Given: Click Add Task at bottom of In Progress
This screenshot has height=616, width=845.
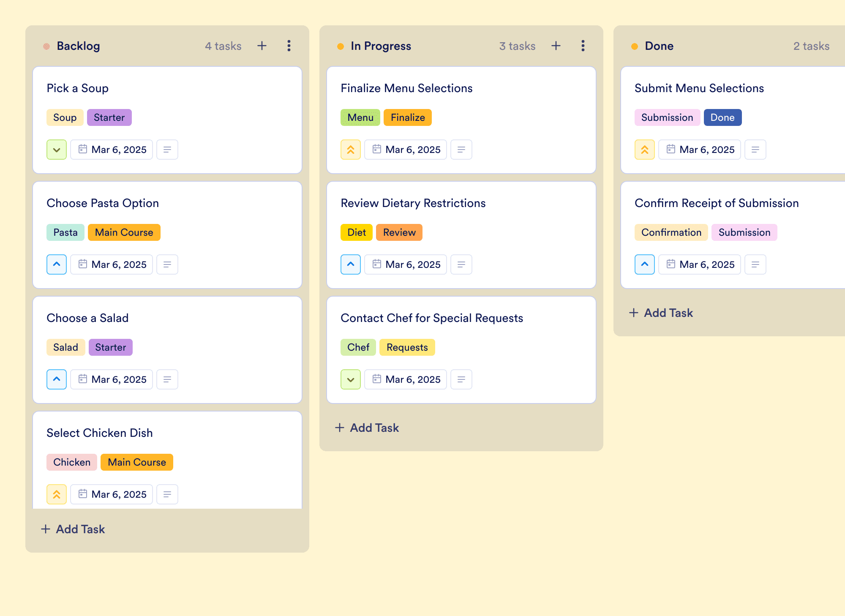Looking at the screenshot, I should click(x=367, y=428).
